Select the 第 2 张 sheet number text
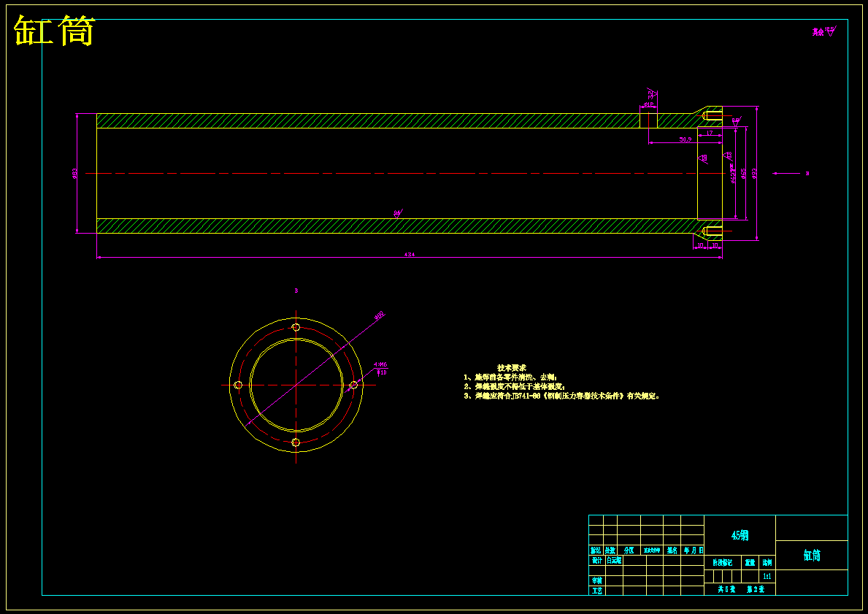868x614 pixels. [x=755, y=590]
